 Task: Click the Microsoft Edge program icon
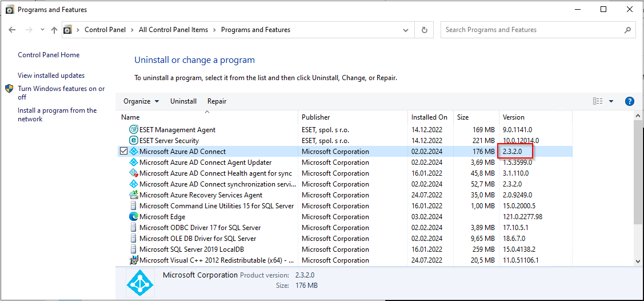134,217
